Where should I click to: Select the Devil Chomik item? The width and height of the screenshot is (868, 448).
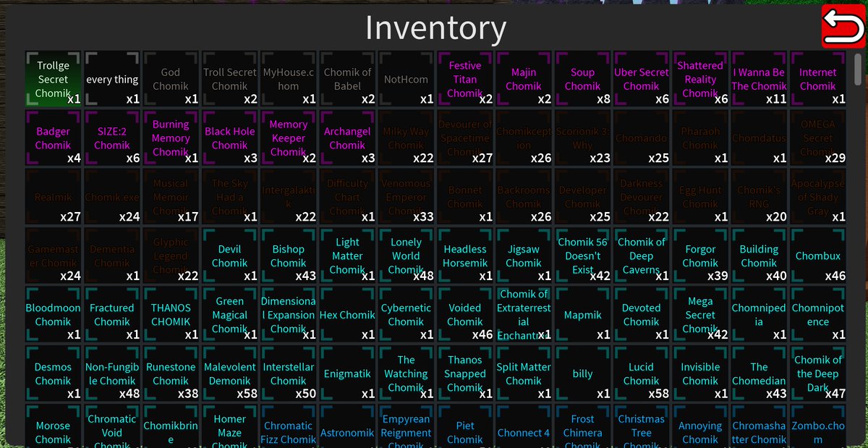tap(230, 255)
